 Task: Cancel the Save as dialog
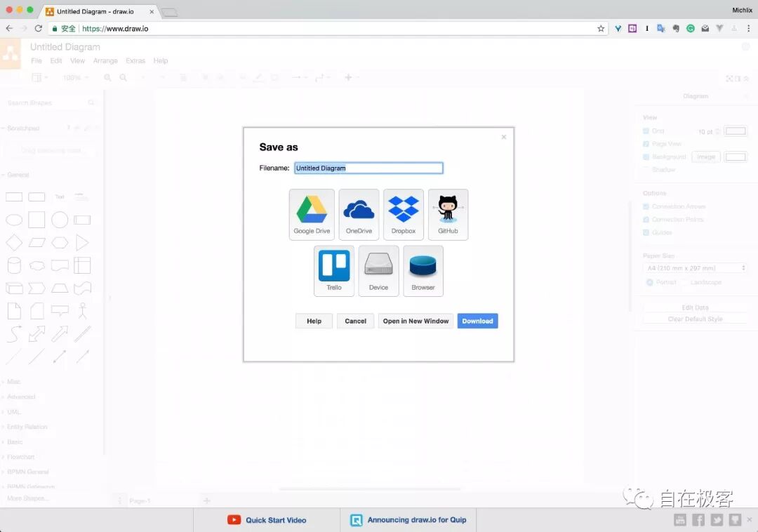tap(355, 321)
